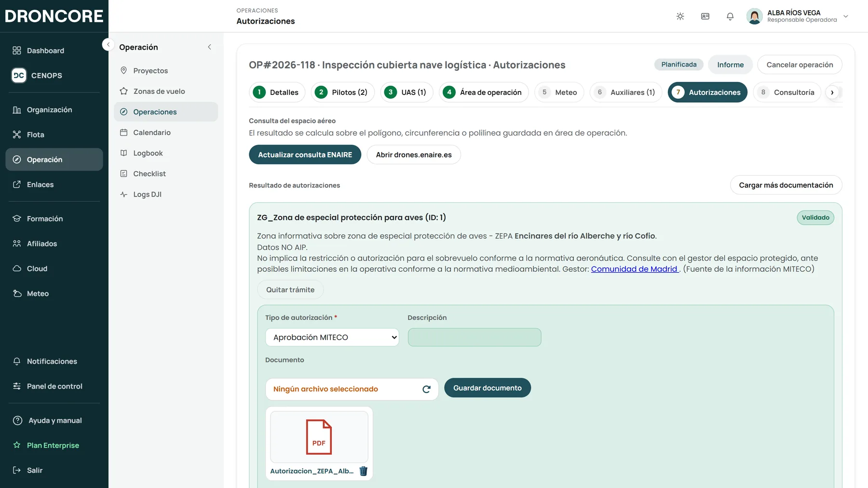Open the Afiliados section

pos(54,244)
